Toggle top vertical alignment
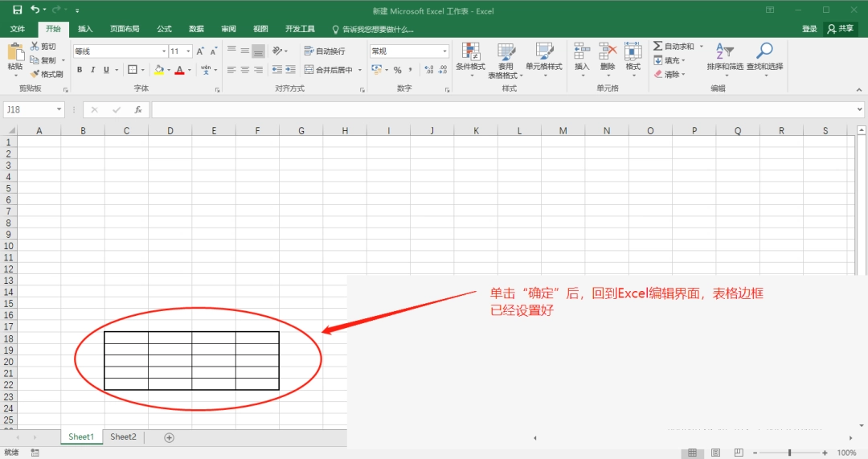 (x=231, y=51)
